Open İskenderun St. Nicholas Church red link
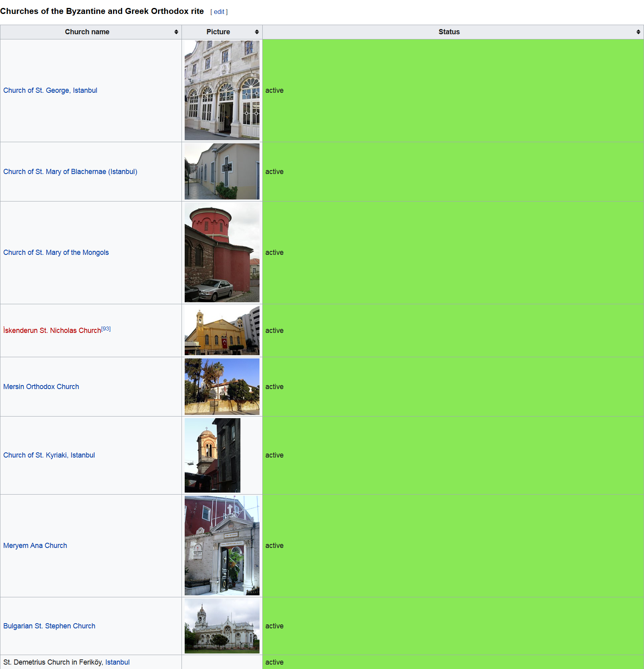The width and height of the screenshot is (644, 669). click(52, 331)
